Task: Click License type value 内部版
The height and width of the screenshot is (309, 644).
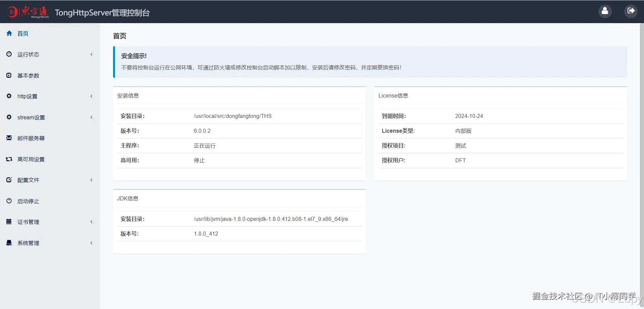Action: (463, 131)
